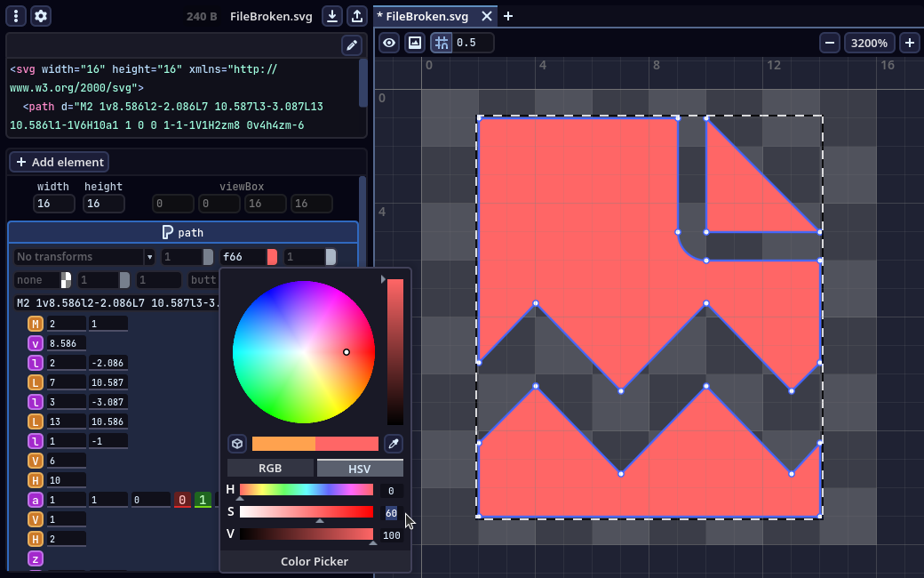Click the SVG code text area

pos(183,97)
